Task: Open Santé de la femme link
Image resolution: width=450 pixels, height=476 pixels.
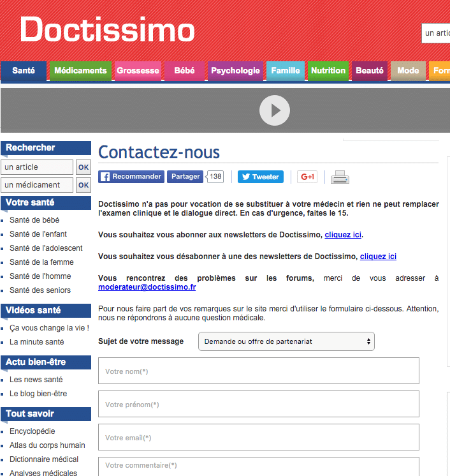Action: click(x=41, y=262)
